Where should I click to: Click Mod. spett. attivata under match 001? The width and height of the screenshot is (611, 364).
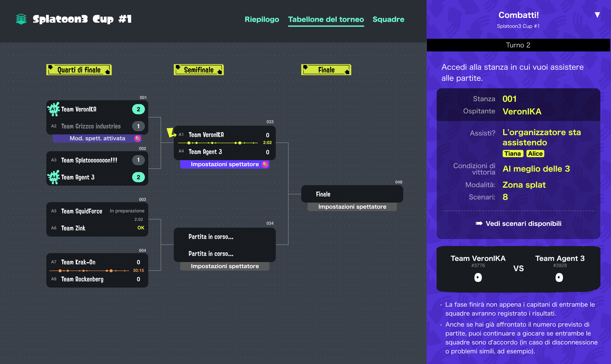coord(97,138)
